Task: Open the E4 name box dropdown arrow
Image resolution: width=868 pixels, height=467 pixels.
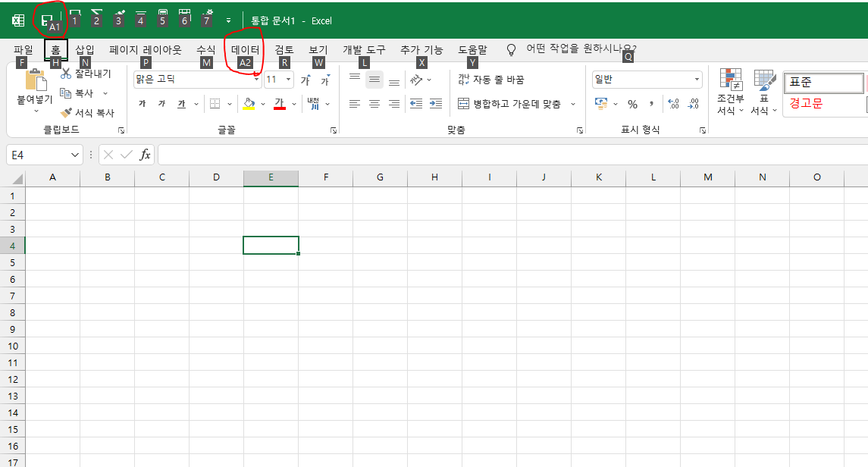Action: [x=75, y=155]
